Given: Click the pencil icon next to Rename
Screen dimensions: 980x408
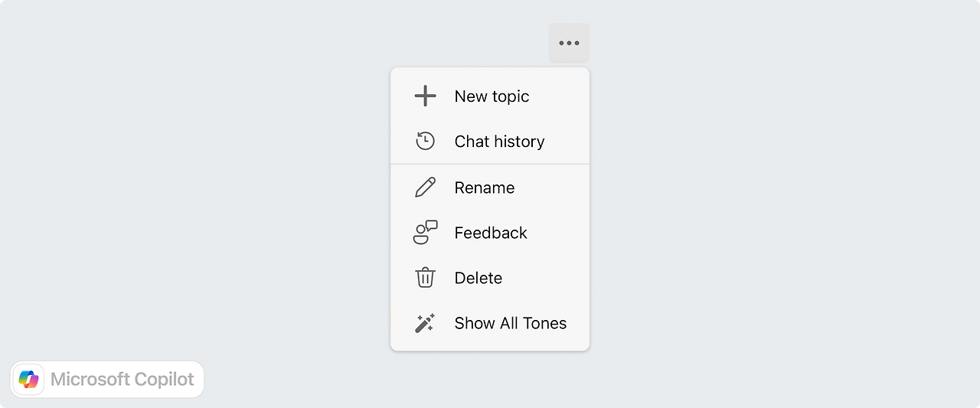Looking at the screenshot, I should [x=425, y=188].
